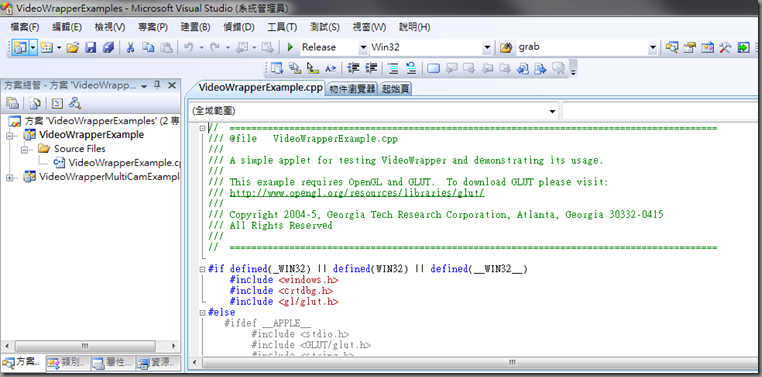This screenshot has height=377, width=762.
Task: Comment out the selected lines
Action: tap(394, 69)
